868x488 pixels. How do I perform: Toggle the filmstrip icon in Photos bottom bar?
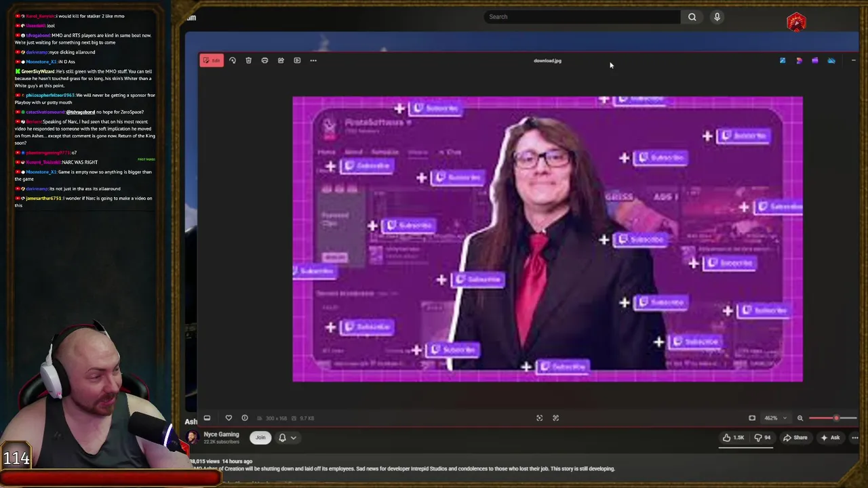(x=207, y=418)
